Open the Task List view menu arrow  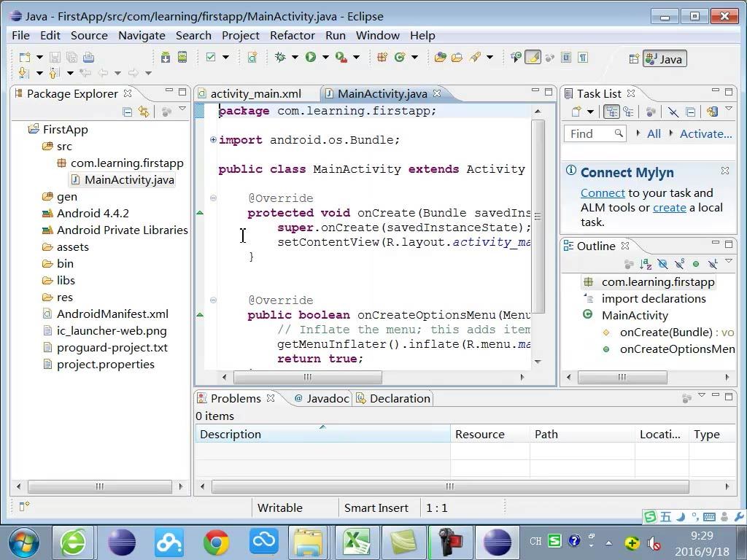pyautogui.click(x=728, y=109)
